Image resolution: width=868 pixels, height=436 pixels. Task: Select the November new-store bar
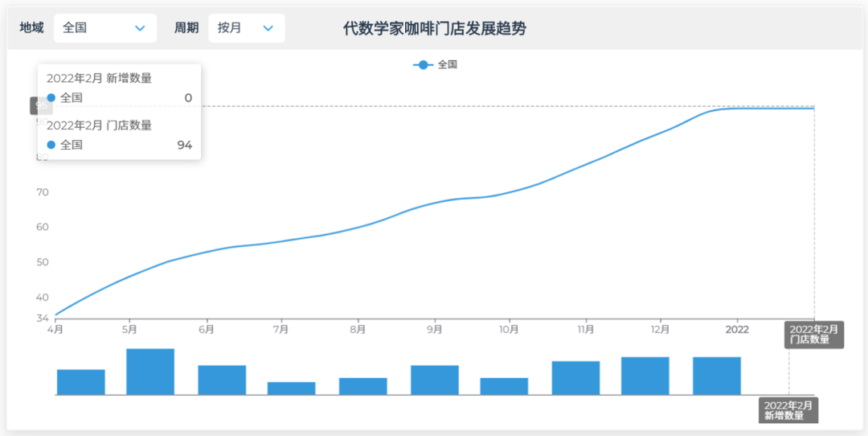[575, 378]
